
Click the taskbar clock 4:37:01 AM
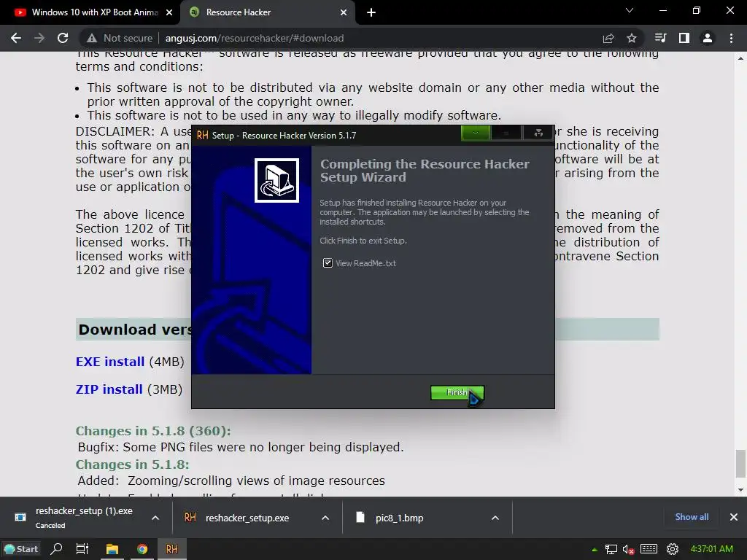712,549
